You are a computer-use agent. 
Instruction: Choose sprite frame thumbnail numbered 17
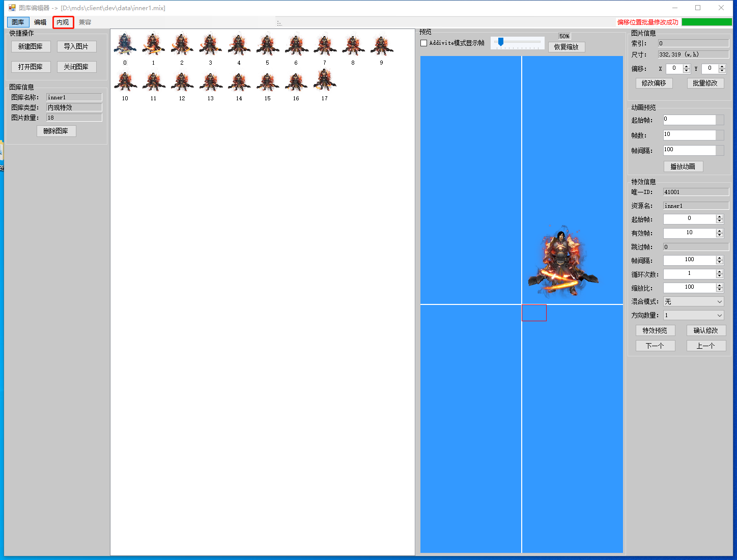point(324,80)
